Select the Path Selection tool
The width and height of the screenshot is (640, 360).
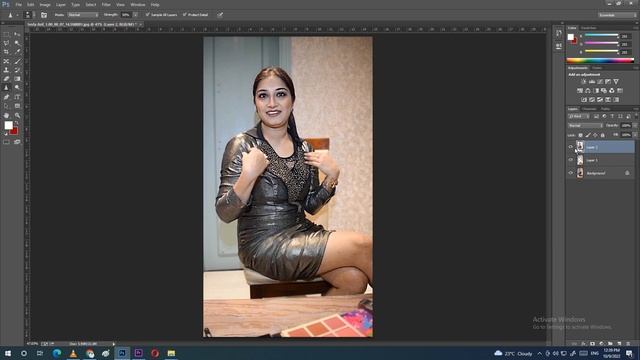(7, 106)
